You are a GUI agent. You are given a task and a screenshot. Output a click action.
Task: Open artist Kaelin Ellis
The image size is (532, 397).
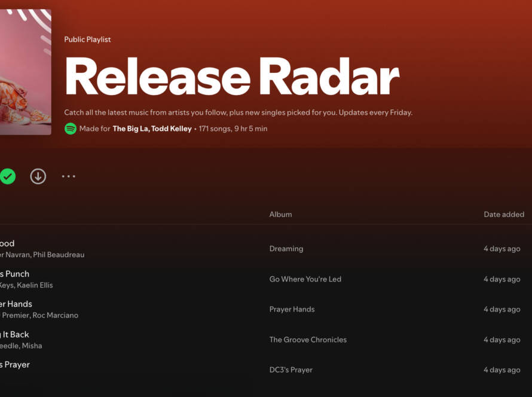pos(35,285)
